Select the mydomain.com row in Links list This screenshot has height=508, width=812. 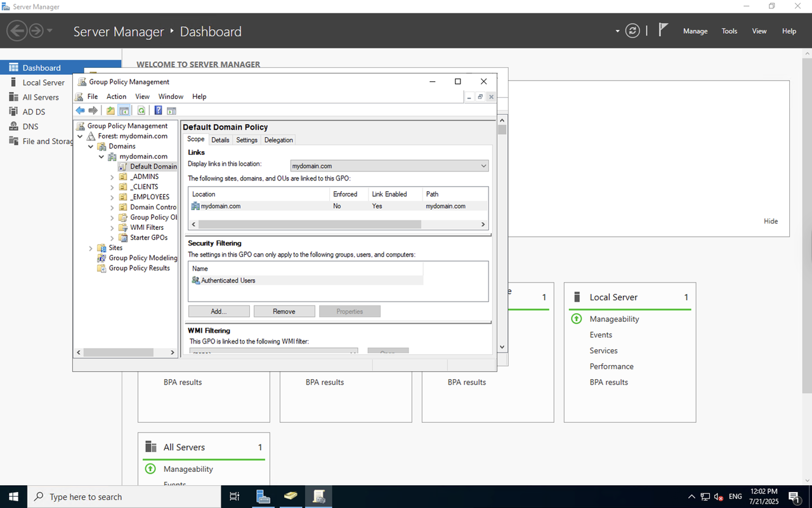(338, 206)
